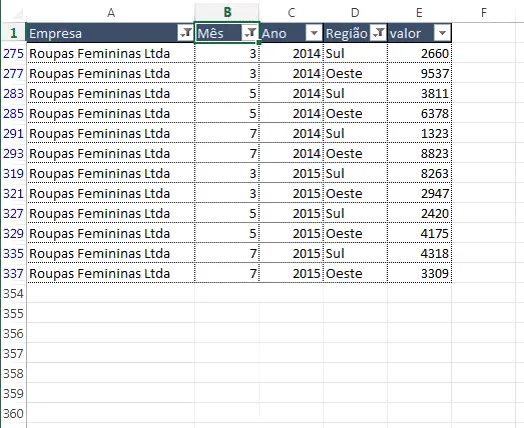524x428 pixels.
Task: Click the valor cell 2660
Action: [x=419, y=53]
